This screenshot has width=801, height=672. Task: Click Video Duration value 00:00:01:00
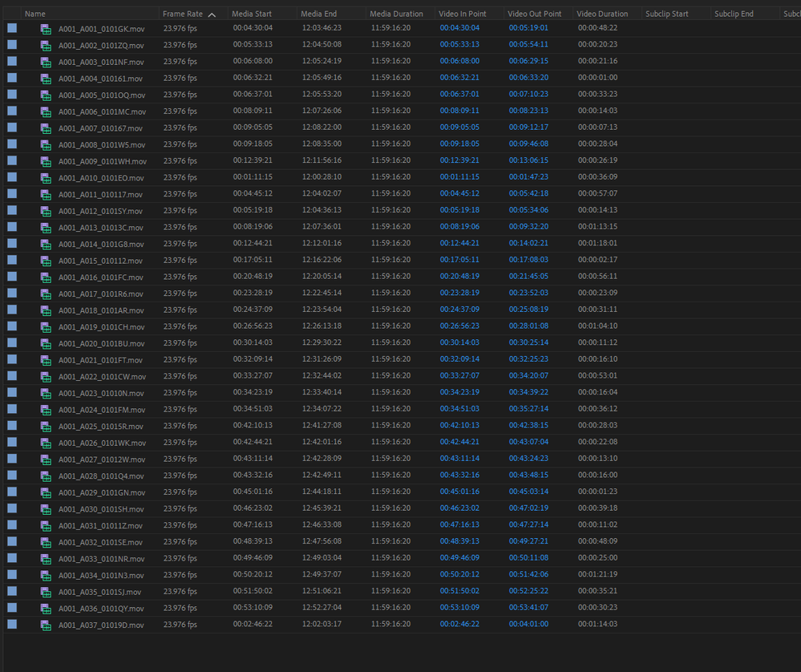pyautogui.click(x=597, y=78)
